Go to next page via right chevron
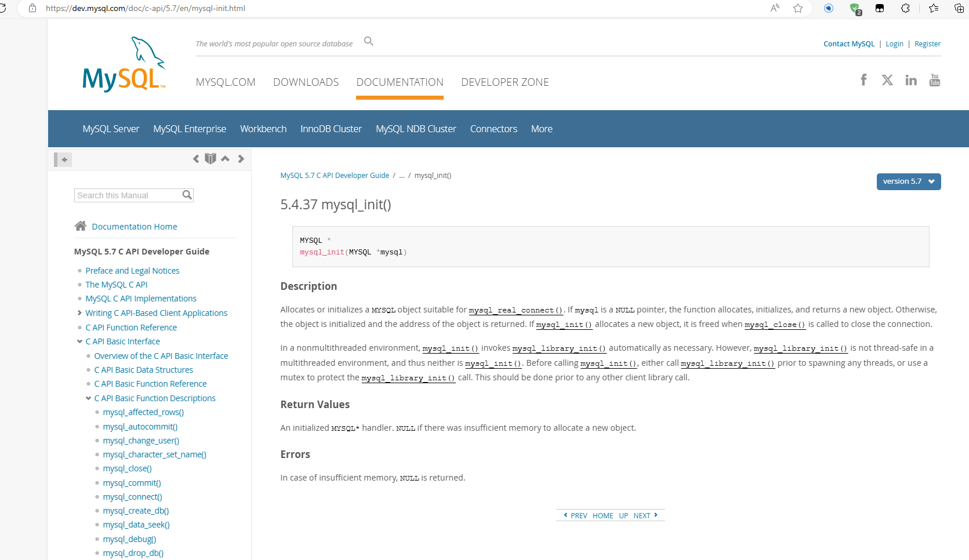 [x=241, y=159]
